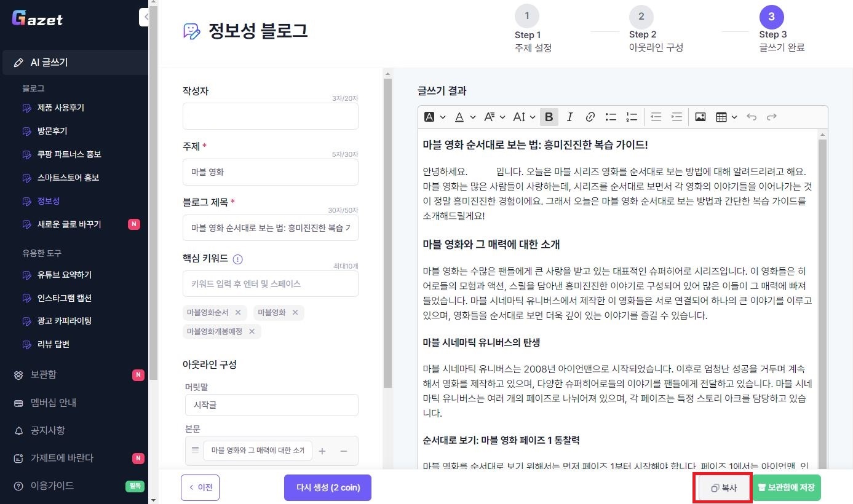Collapse the sidebar with the chevron tab
853x504 pixels.
145,17
